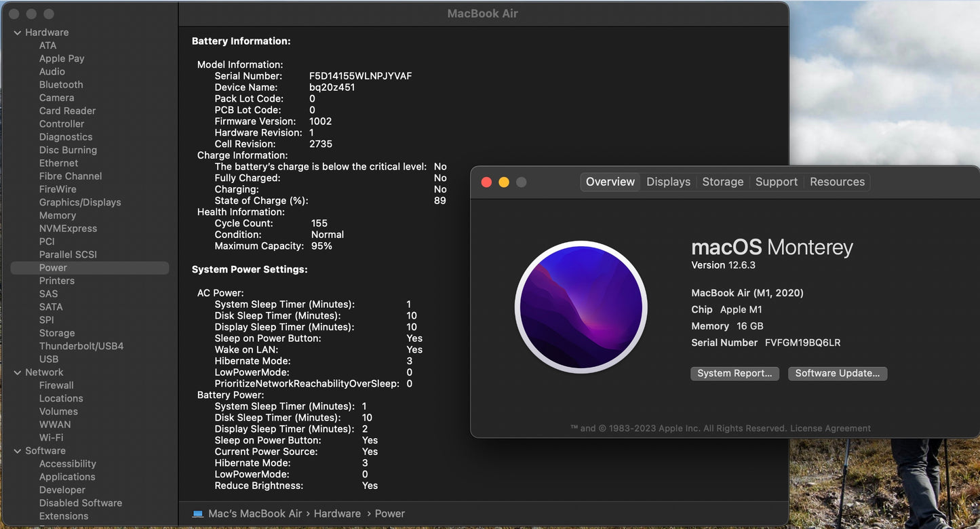Click the Software Update button

click(x=837, y=374)
